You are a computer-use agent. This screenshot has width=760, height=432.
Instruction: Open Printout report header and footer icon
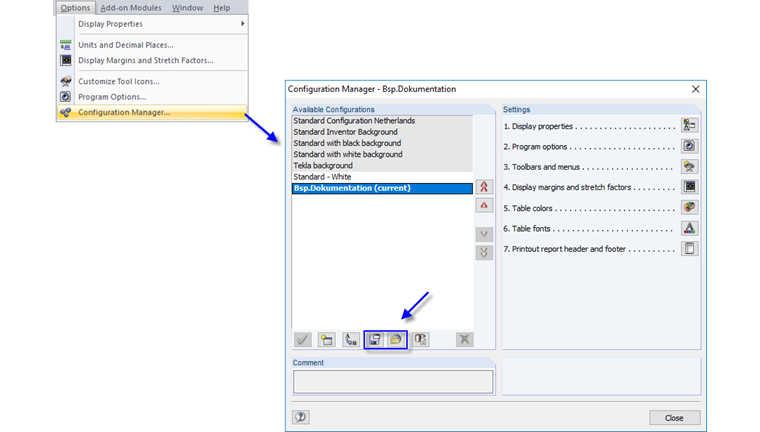click(689, 248)
